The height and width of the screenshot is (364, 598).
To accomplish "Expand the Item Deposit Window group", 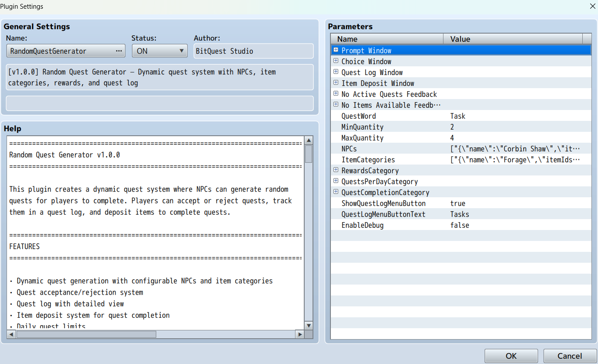I will pos(336,83).
